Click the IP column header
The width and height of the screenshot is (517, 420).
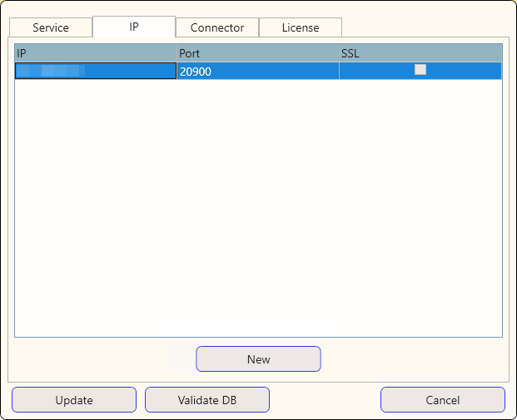[95, 53]
